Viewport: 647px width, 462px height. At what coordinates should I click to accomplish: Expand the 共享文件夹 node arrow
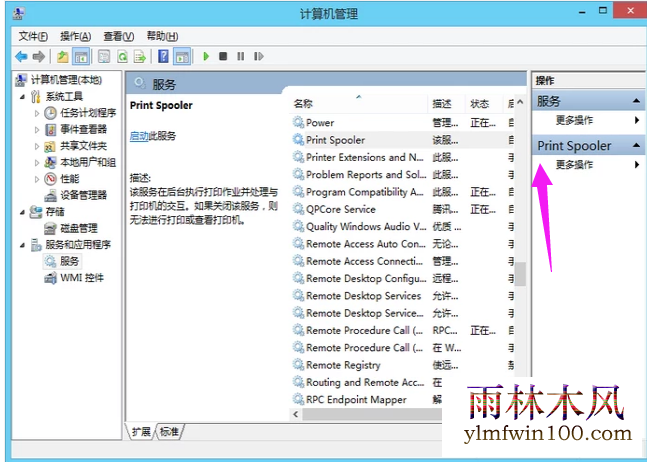click(37, 146)
